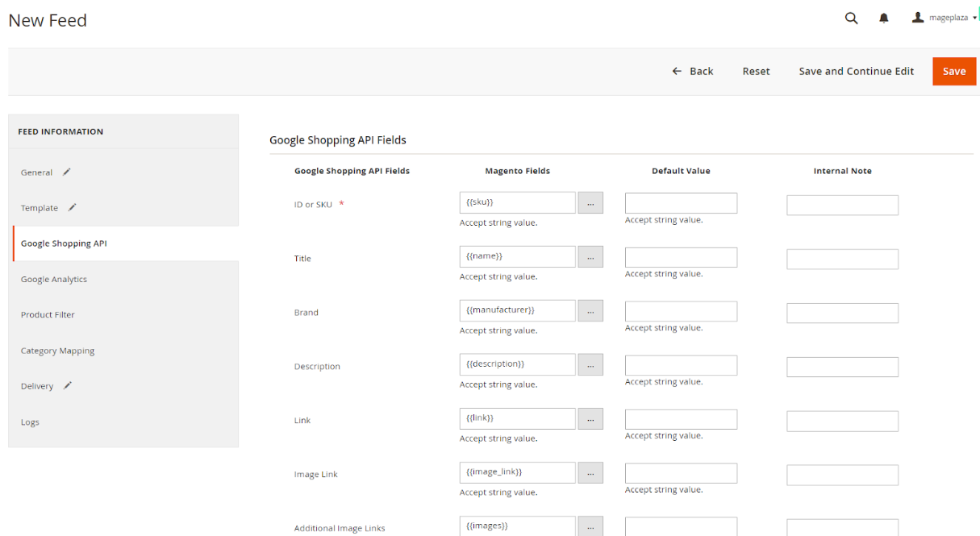Click the Reset button
The width and height of the screenshot is (980, 536).
(x=756, y=71)
